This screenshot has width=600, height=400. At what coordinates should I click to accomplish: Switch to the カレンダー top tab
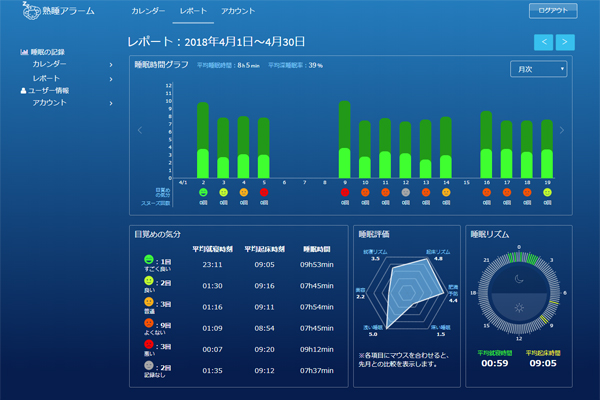146,11
